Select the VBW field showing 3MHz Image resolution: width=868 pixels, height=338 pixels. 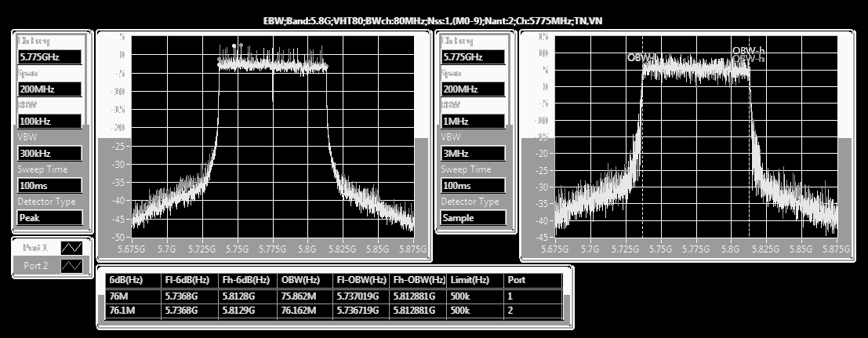[473, 154]
